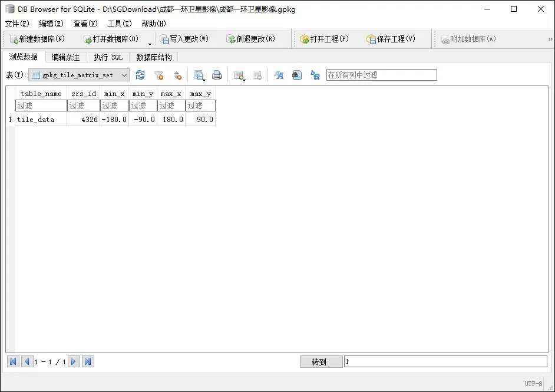Open the 帮助(H) menu
The width and height of the screenshot is (555, 392).
[154, 24]
